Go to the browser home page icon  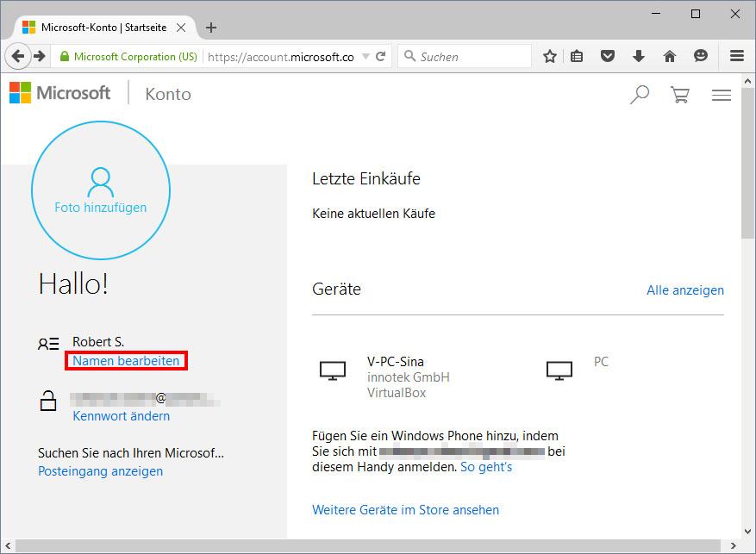pos(669,56)
